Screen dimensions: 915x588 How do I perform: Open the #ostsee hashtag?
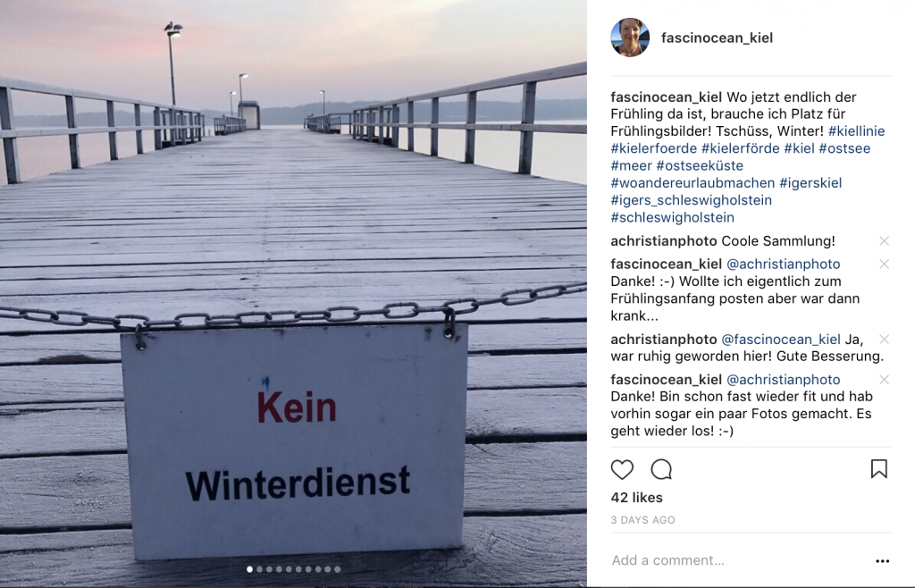844,148
